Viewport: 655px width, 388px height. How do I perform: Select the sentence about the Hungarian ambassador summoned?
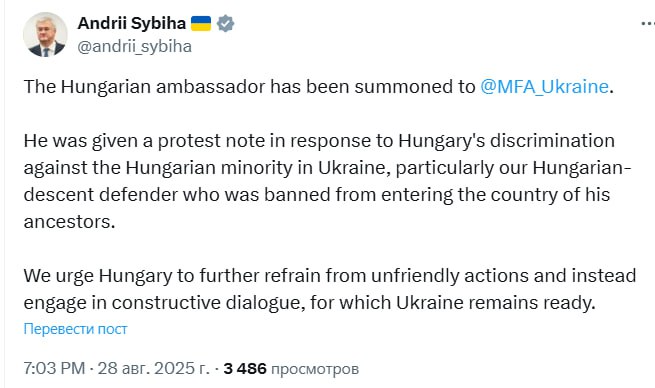point(318,87)
